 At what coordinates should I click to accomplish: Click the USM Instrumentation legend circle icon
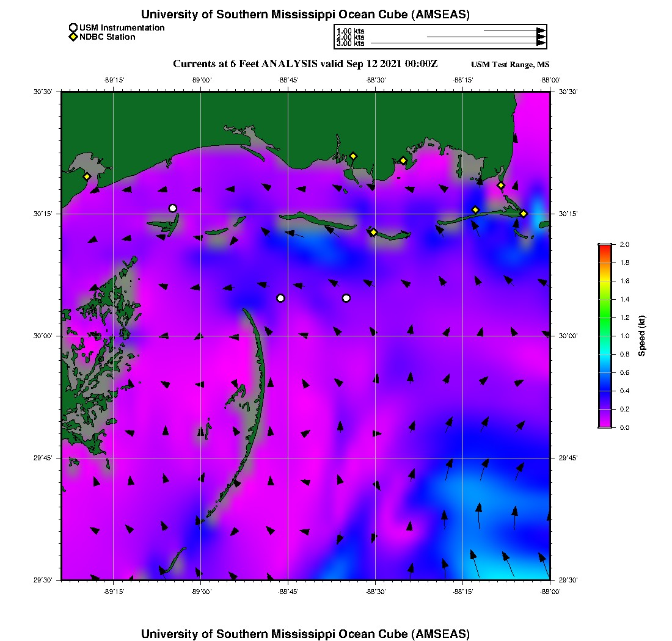(x=73, y=28)
